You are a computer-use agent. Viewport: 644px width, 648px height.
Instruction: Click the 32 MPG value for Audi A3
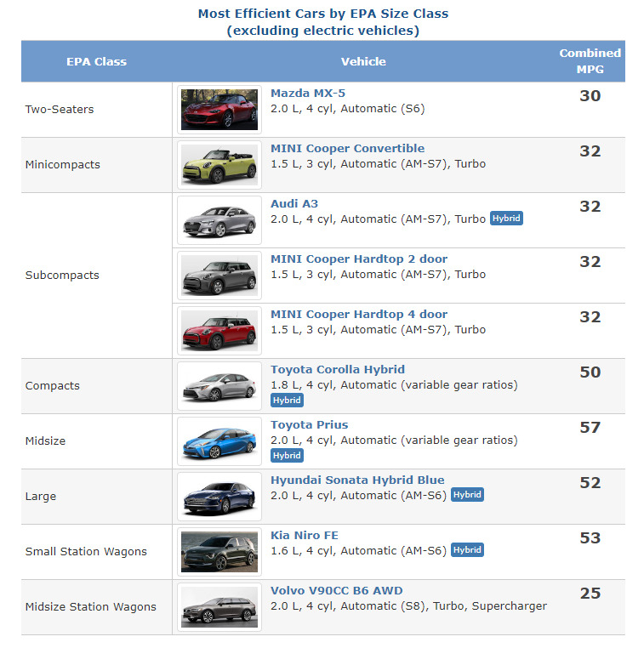(590, 207)
